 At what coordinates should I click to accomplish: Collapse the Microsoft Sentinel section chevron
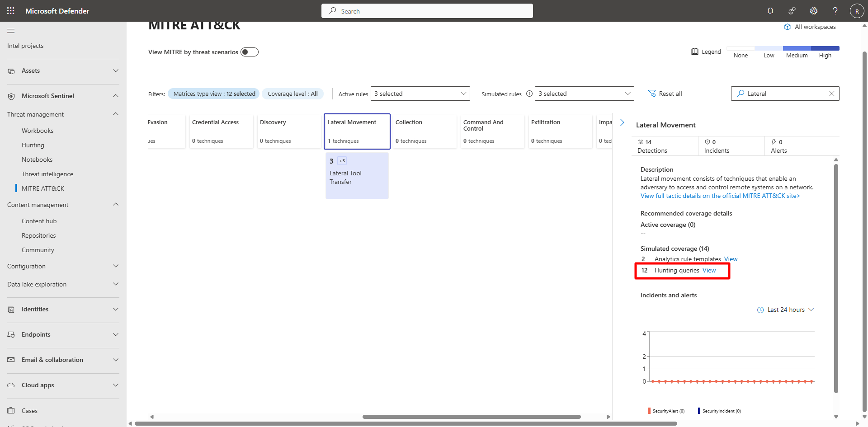[116, 96]
